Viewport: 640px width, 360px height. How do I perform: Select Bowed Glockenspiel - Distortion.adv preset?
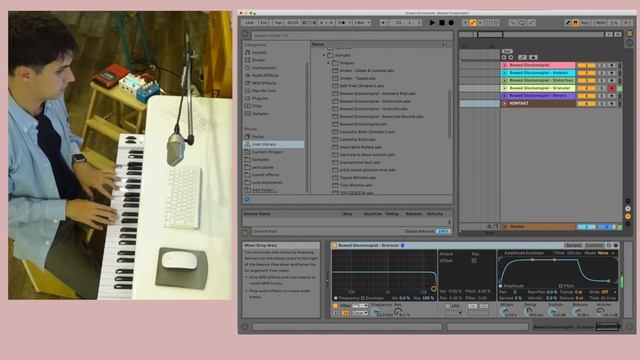coord(375,101)
